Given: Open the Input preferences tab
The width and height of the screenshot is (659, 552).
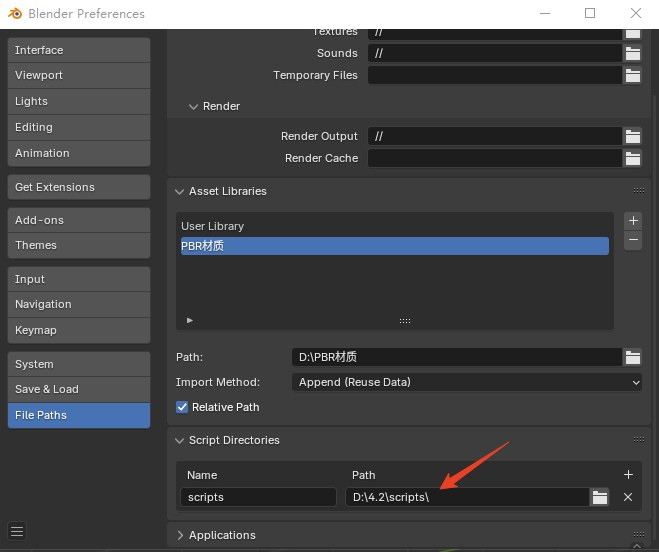Looking at the screenshot, I should [x=79, y=279].
